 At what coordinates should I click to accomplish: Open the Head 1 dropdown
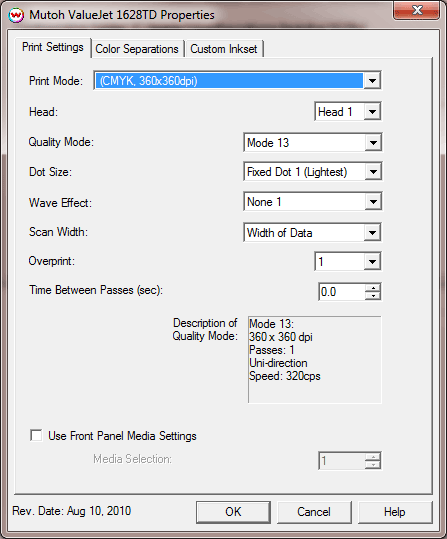[x=348, y=111]
